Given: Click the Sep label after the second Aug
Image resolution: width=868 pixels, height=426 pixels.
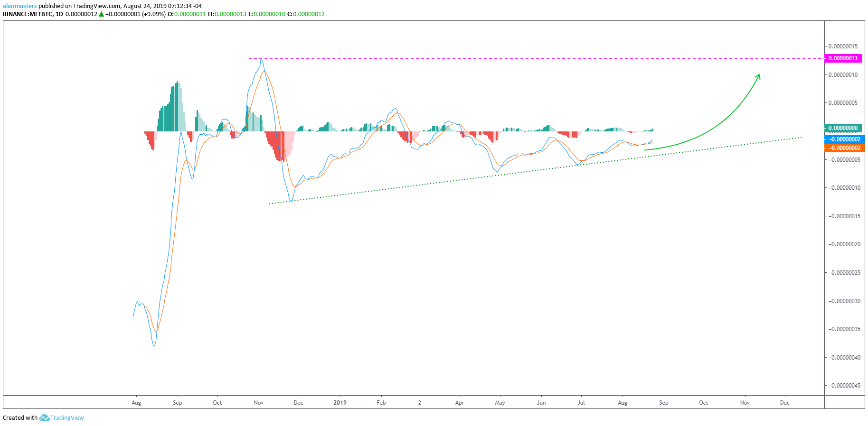Looking at the screenshot, I should (x=663, y=403).
